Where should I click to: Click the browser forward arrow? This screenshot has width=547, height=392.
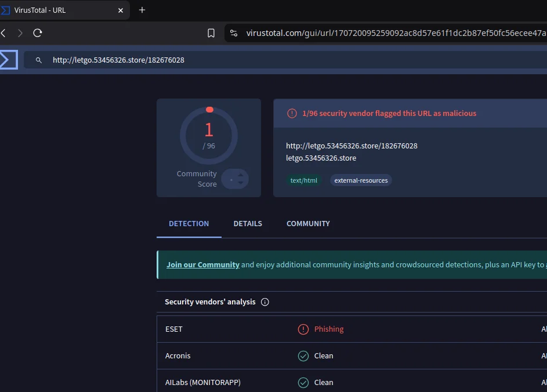point(20,33)
